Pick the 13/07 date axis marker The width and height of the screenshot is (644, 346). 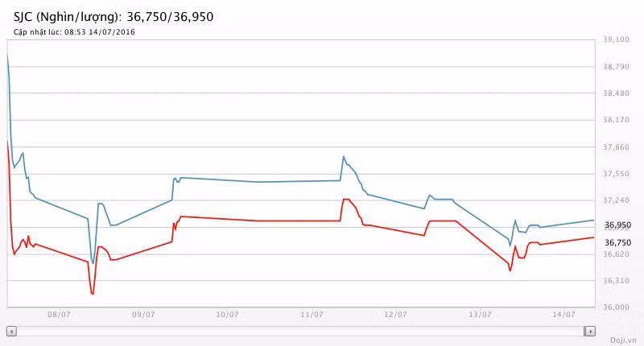point(480,315)
